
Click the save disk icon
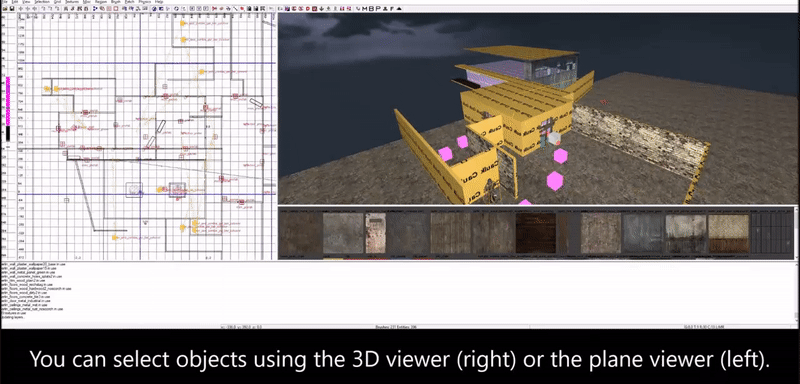pyautogui.click(x=12, y=9)
